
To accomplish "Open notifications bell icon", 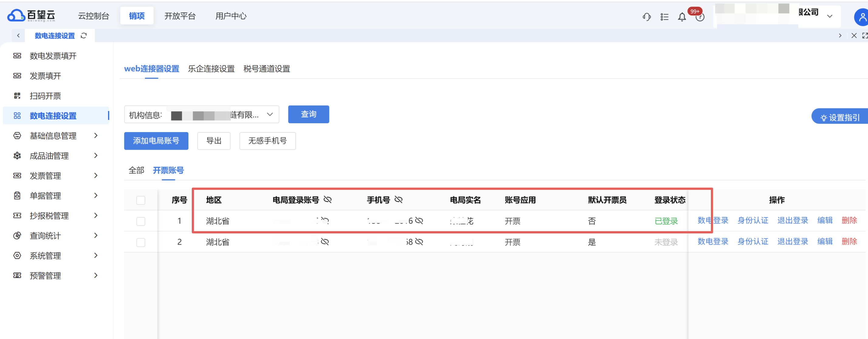I will 682,17.
